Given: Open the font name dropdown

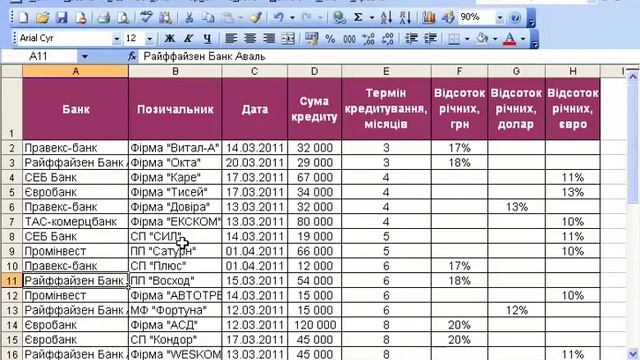Looking at the screenshot, I should [x=116, y=39].
